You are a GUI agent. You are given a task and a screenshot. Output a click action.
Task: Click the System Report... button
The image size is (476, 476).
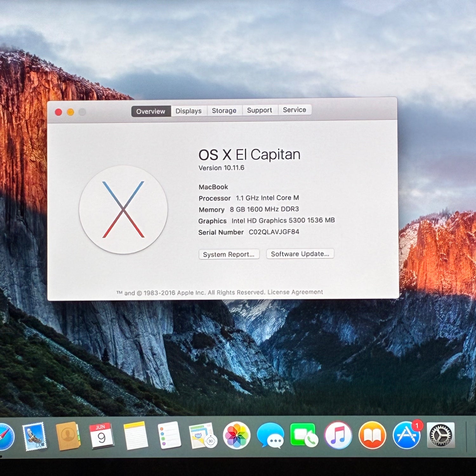click(229, 255)
